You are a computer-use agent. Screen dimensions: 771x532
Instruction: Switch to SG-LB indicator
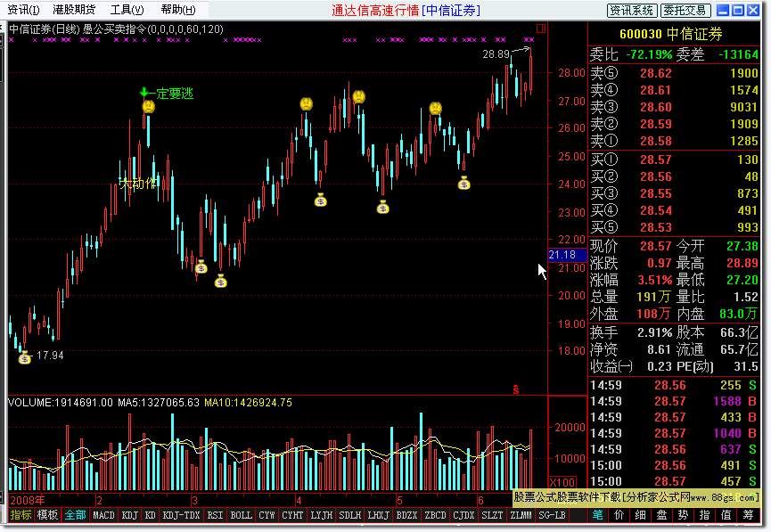click(x=553, y=515)
